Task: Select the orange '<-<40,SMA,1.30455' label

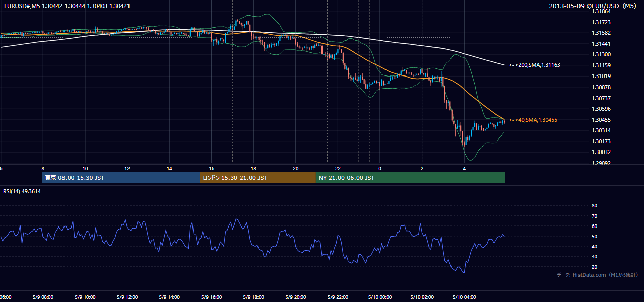Action: [533, 120]
